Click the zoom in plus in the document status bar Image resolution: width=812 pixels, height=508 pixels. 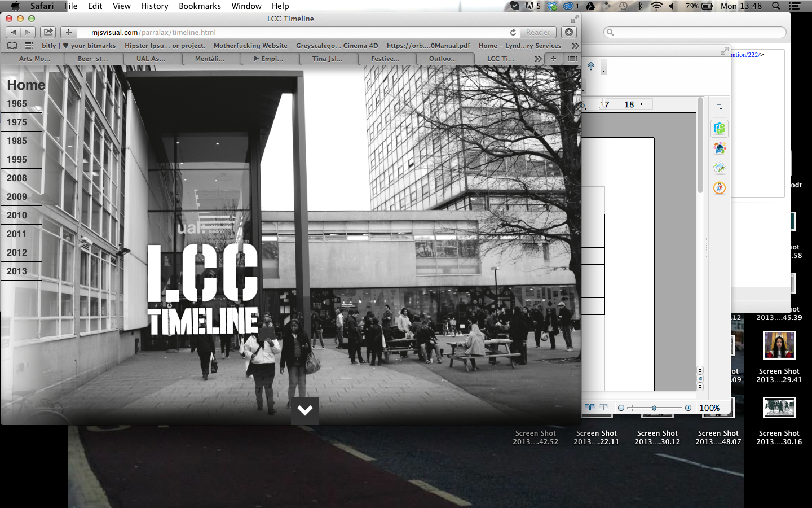pyautogui.click(x=688, y=408)
